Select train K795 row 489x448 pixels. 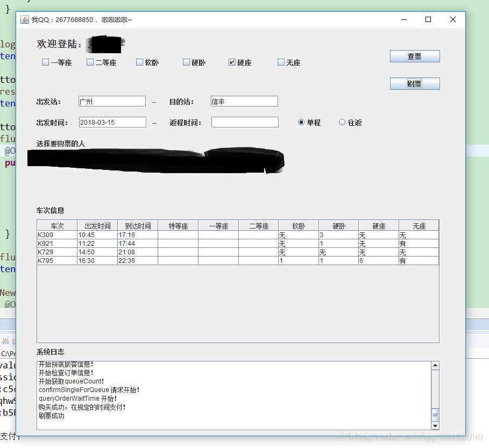(x=238, y=261)
